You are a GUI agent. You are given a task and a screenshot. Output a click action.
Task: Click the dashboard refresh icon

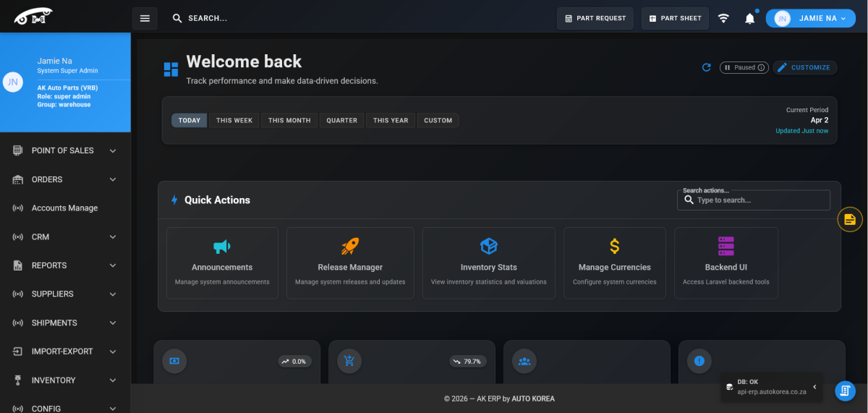(x=707, y=67)
